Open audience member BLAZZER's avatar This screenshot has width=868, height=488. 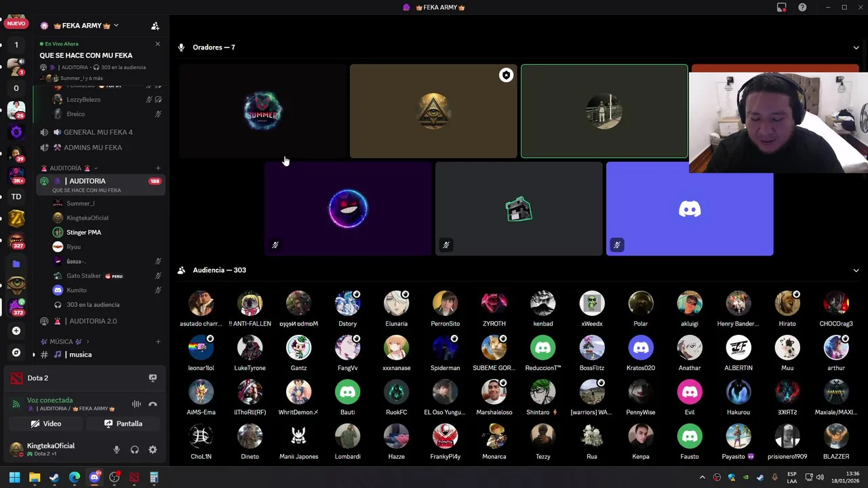click(835, 437)
